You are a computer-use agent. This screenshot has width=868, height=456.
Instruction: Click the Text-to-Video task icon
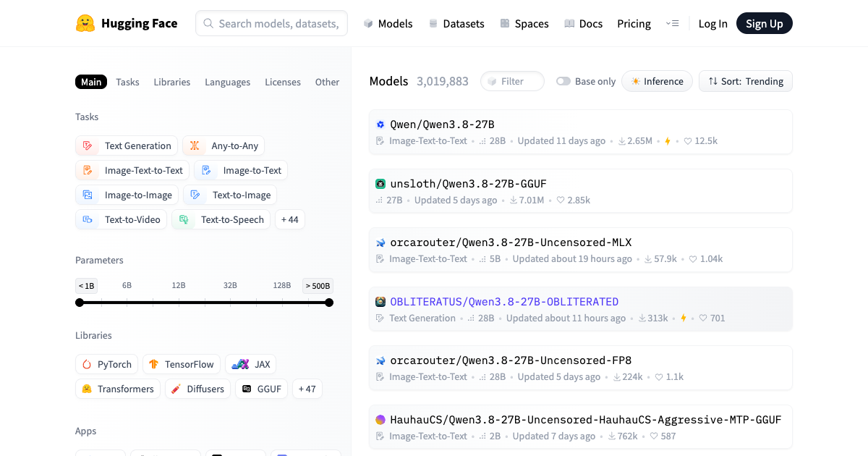tap(88, 219)
